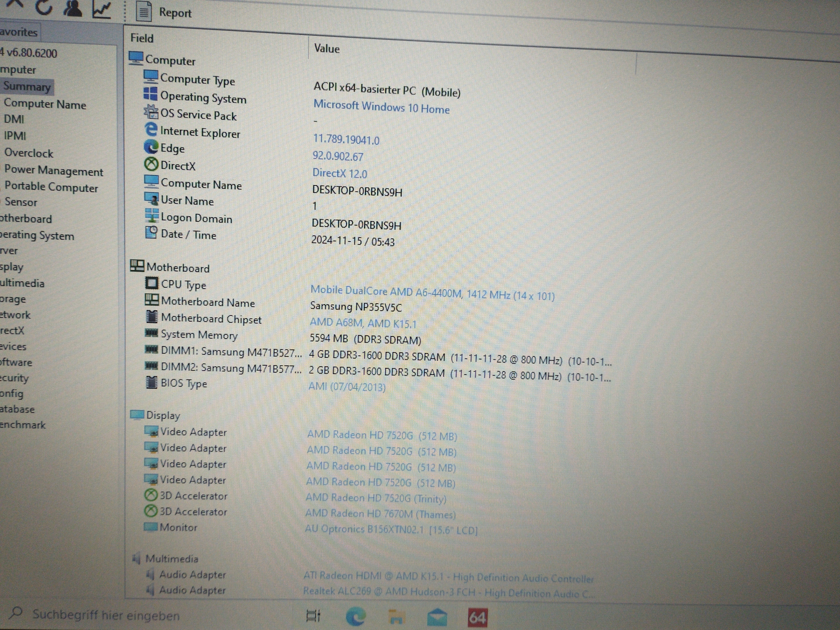Click the DIMM1 memory module icon
The width and height of the screenshot is (840, 630).
click(x=151, y=349)
